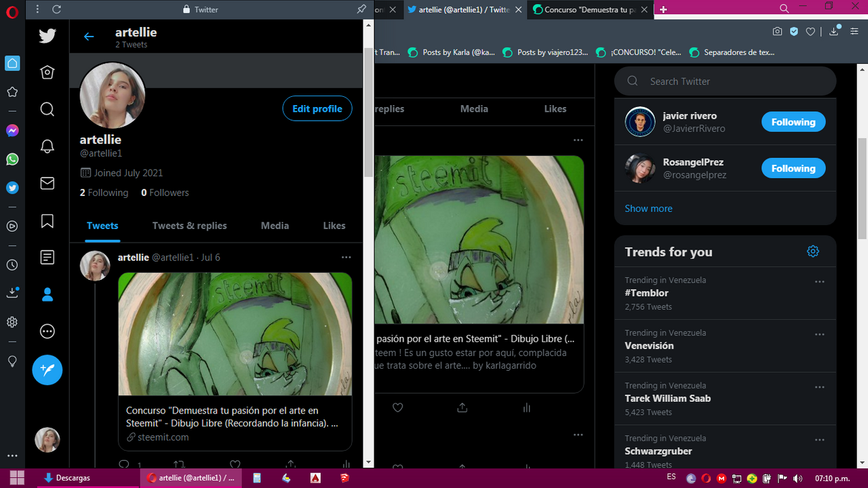Viewport: 868px width, 488px height.
Task: Take a snapshot with the camera icon
Action: [x=777, y=31]
